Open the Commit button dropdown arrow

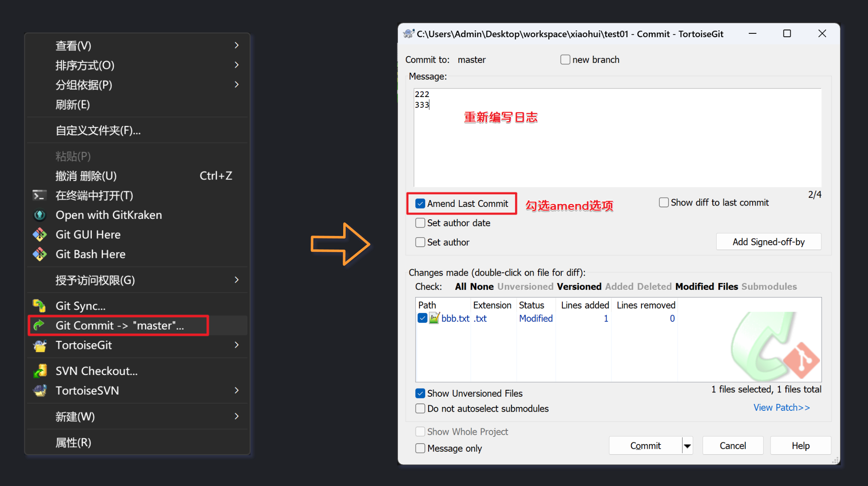(687, 446)
